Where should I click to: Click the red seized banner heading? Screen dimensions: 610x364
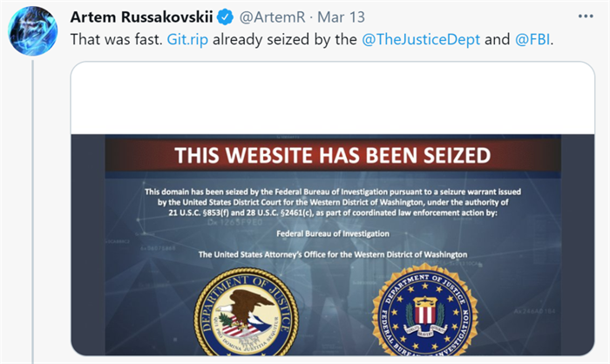click(x=330, y=156)
